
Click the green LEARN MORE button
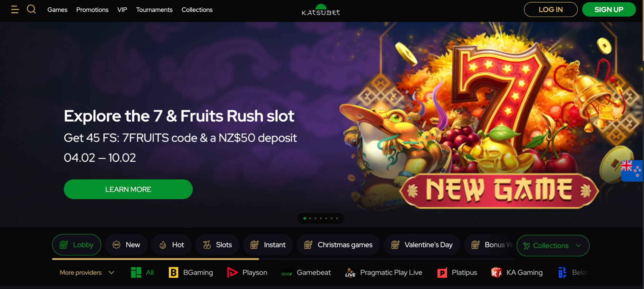pos(128,189)
